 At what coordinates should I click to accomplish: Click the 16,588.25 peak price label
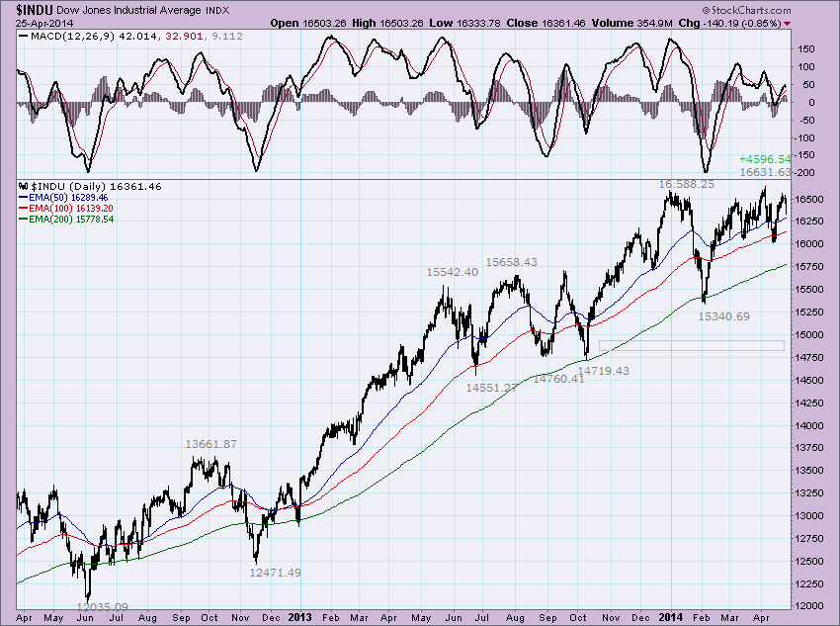click(686, 184)
